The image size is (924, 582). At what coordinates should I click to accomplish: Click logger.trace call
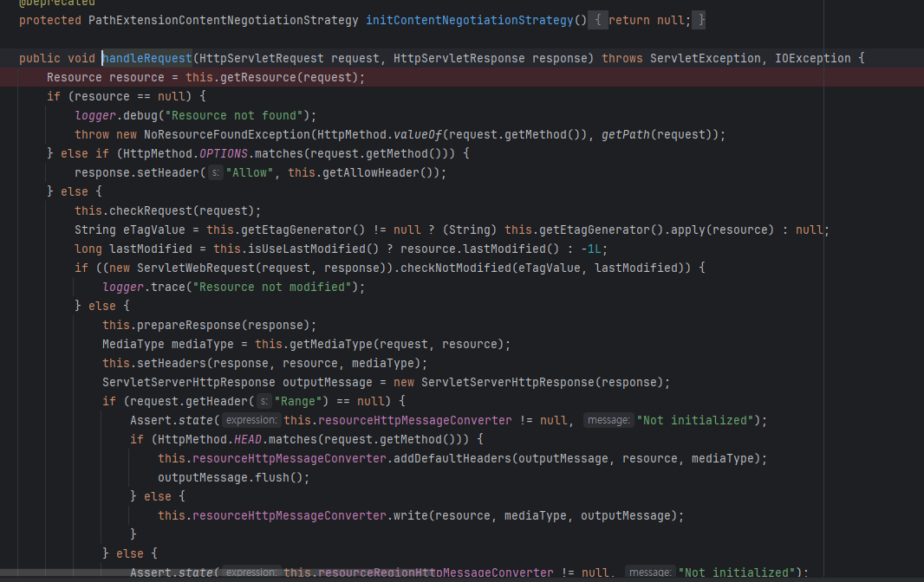(143, 287)
